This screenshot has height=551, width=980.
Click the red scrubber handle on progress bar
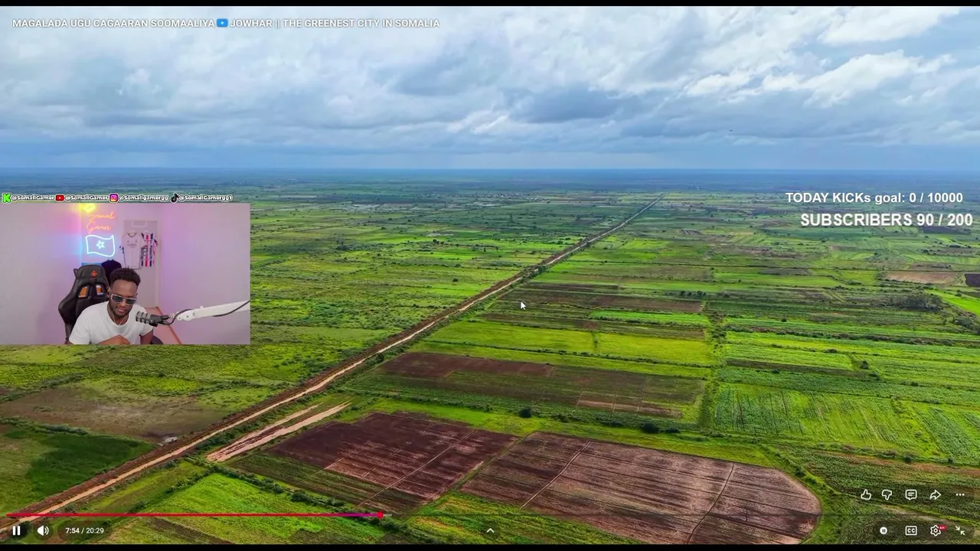(381, 515)
